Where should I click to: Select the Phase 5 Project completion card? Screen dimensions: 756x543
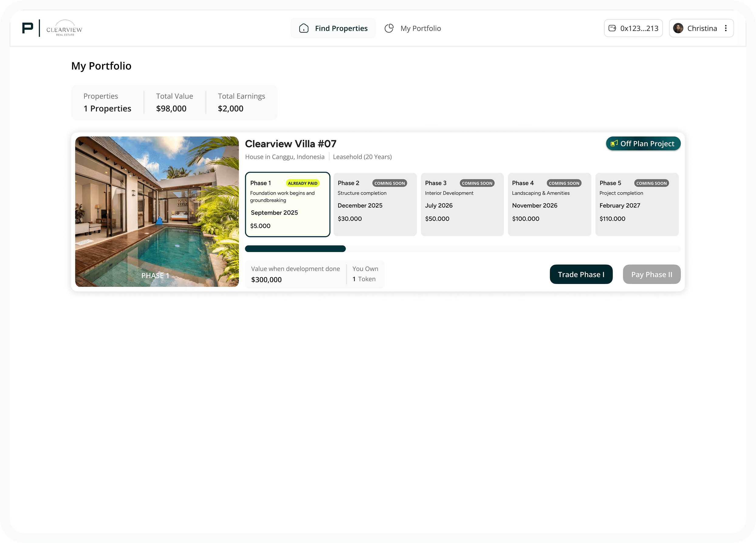[x=637, y=205]
